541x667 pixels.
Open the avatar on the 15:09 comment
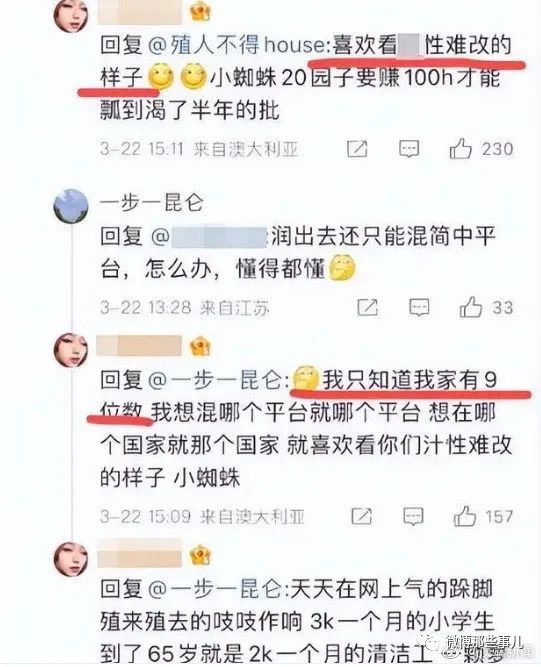[x=71, y=351]
